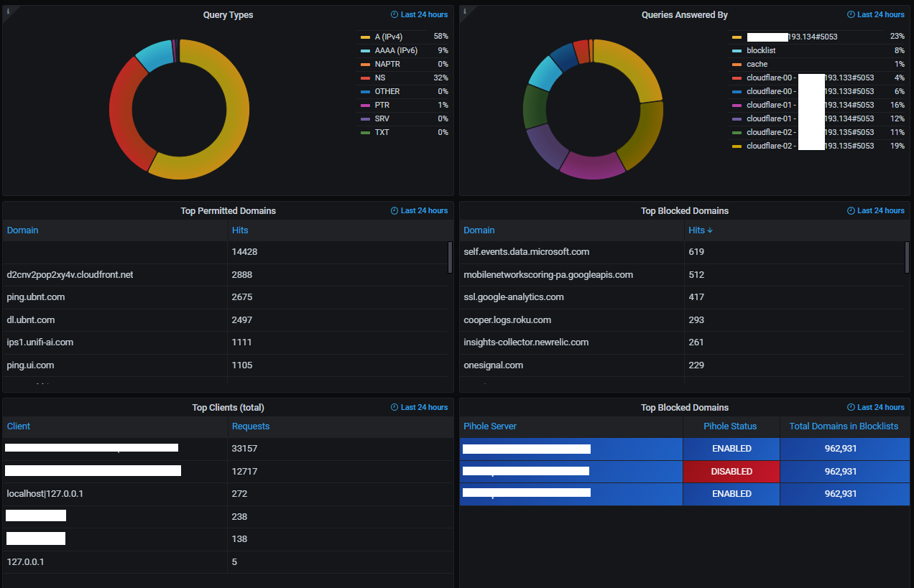The width and height of the screenshot is (914, 588).
Task: Click the clock icon in Queries Answered By header
Action: point(851,14)
